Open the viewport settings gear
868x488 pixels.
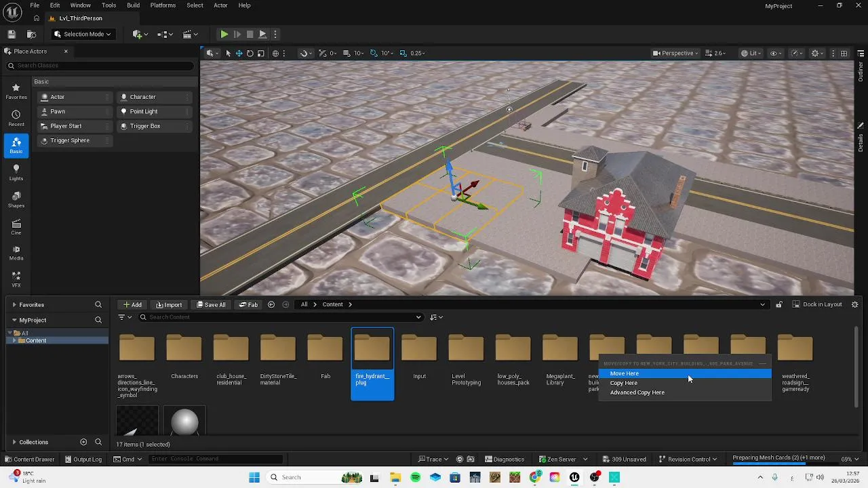816,53
